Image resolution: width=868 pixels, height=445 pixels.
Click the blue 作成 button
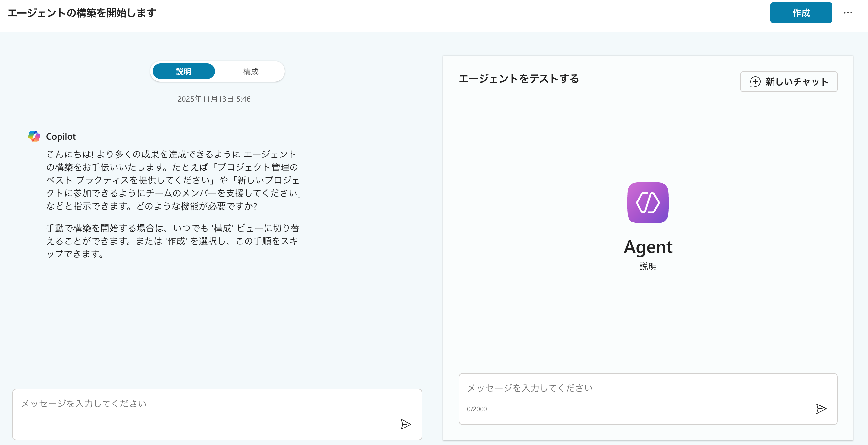tap(801, 13)
